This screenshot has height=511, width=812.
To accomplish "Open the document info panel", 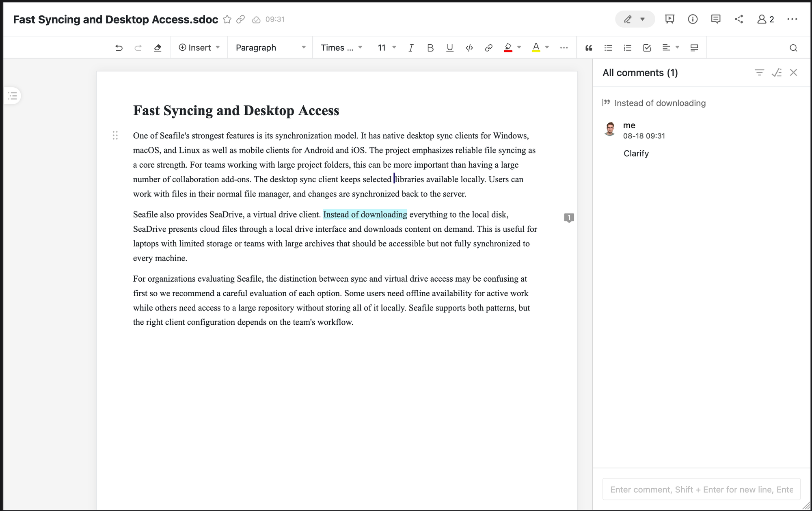I will [x=693, y=19].
